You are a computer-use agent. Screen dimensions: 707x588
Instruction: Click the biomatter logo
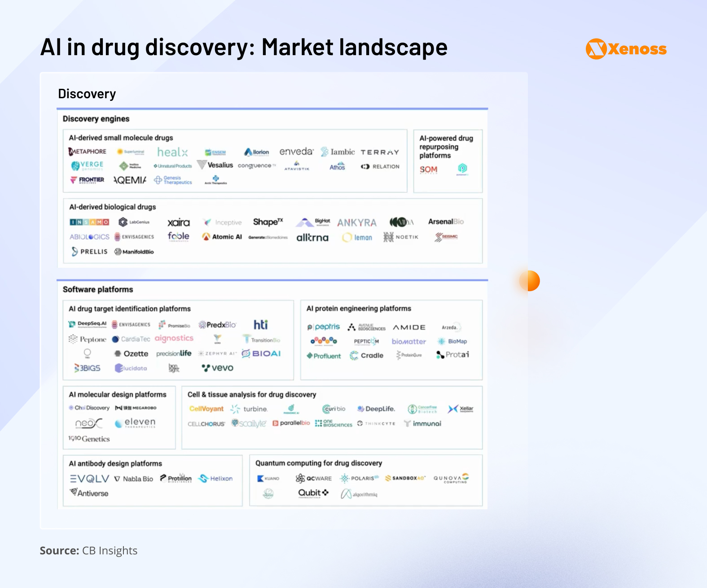coord(409,341)
